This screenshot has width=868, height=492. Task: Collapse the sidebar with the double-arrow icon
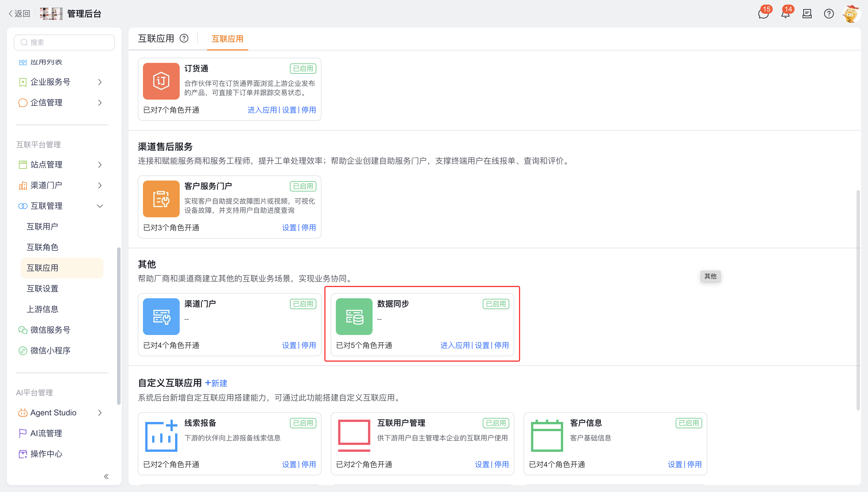coord(106,476)
